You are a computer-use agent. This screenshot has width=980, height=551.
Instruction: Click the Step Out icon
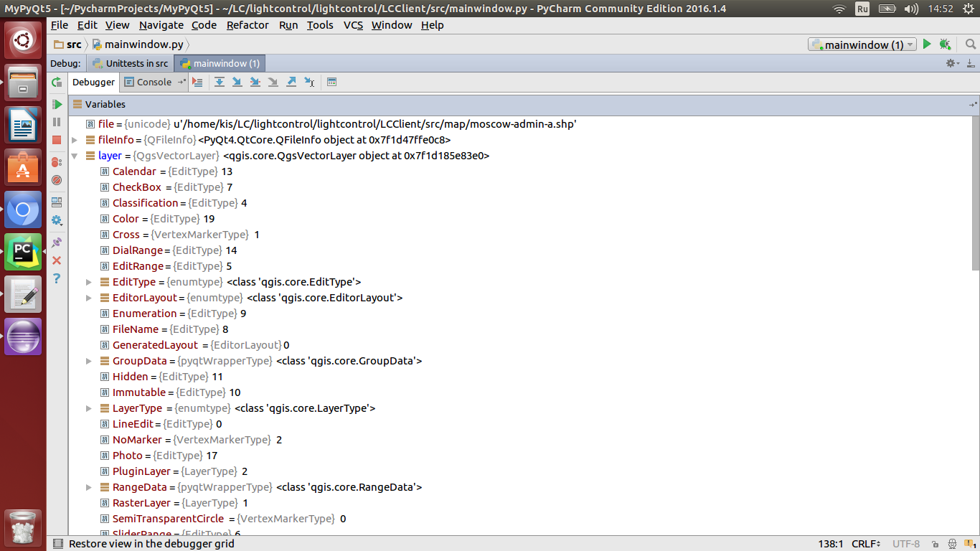291,82
